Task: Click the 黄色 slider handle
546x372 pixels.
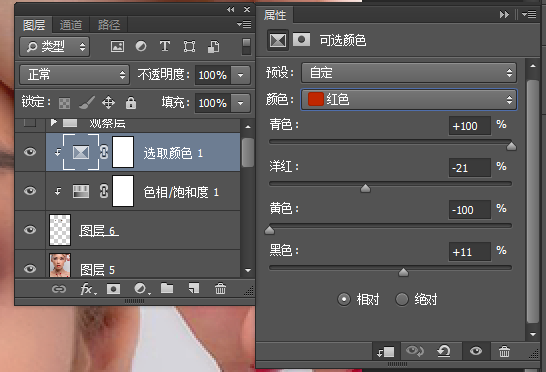Action: tap(269, 230)
